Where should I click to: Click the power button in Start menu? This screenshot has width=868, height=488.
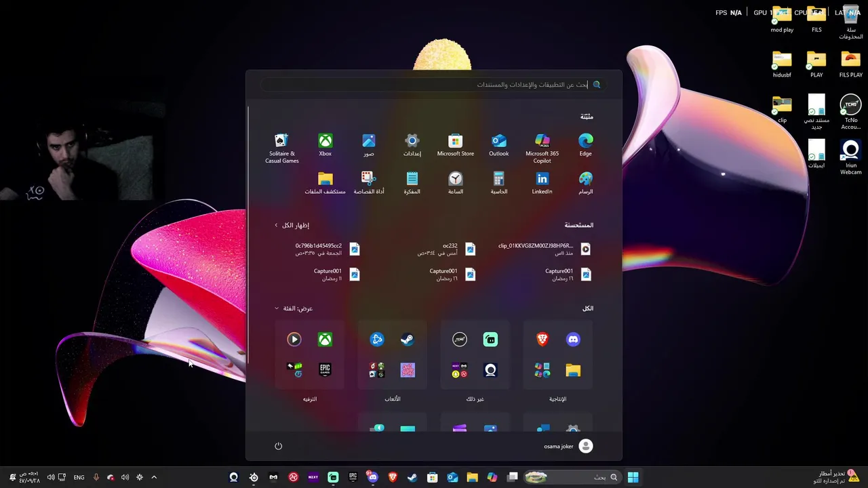click(x=278, y=446)
